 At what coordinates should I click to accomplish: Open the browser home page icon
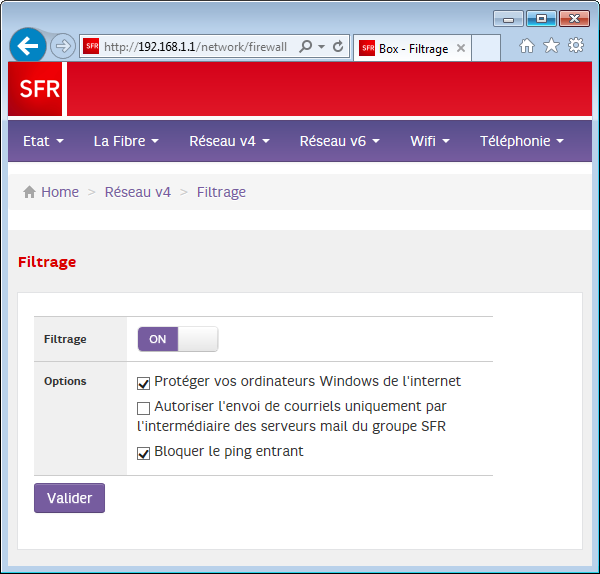tap(527, 46)
